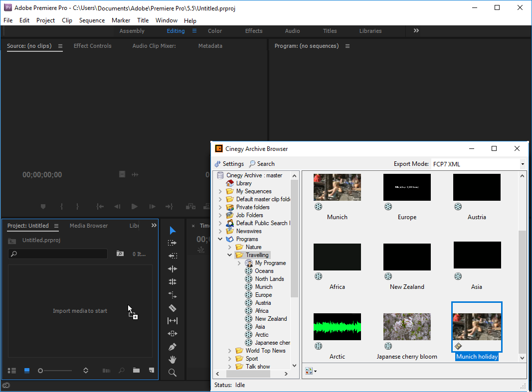The height and width of the screenshot is (392, 532).
Task: Select the Zoom tool
Action: 173,373
